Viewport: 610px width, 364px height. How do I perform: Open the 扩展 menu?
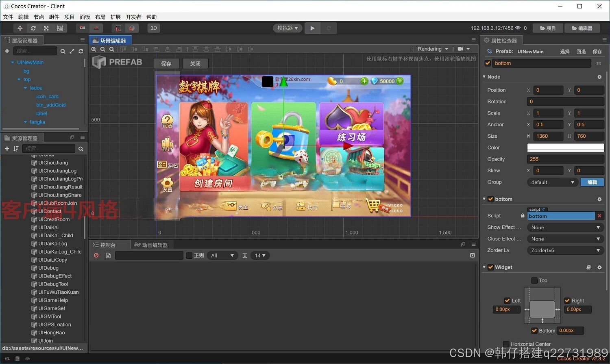point(115,17)
